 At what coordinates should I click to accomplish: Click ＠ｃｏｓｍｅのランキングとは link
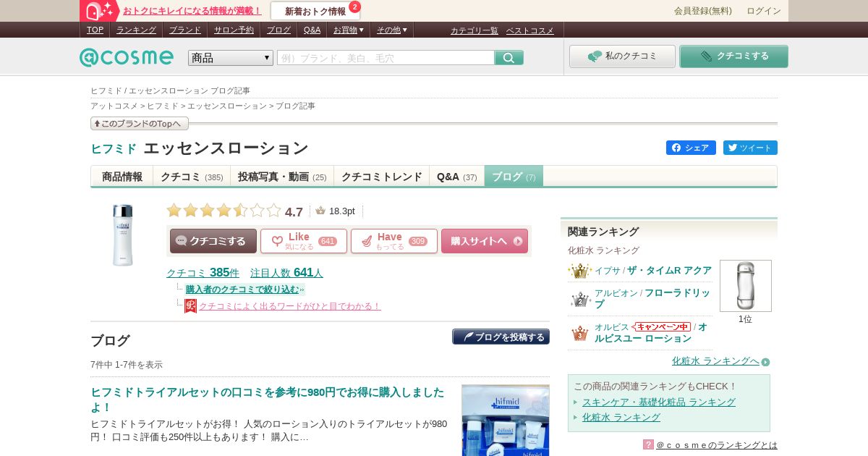coord(717,444)
